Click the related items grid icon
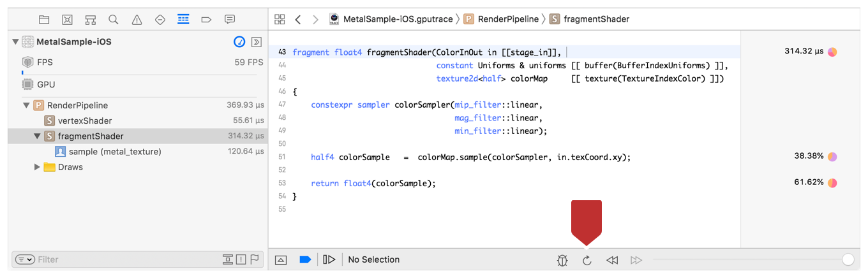 coord(280,19)
